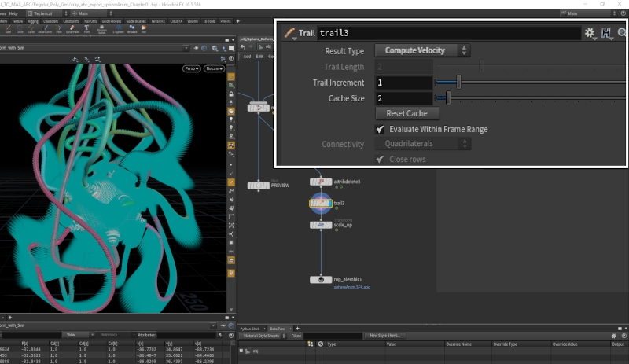Click the scale_up transform node
This screenshot has width=629, height=364.
(320, 224)
